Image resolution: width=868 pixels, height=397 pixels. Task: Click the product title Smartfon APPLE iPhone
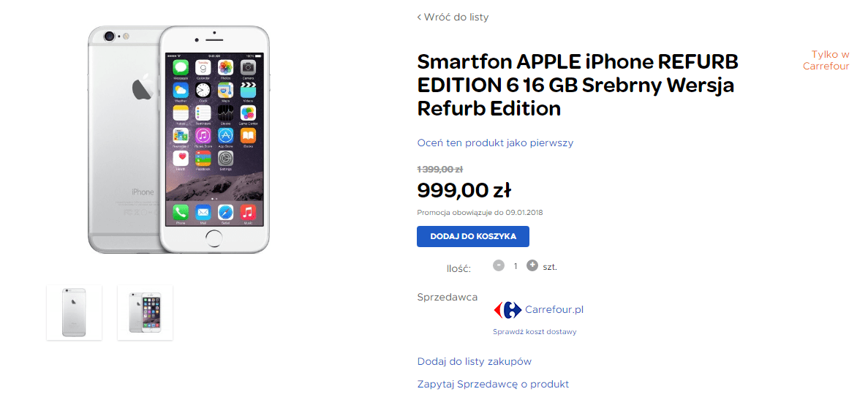pyautogui.click(x=578, y=86)
